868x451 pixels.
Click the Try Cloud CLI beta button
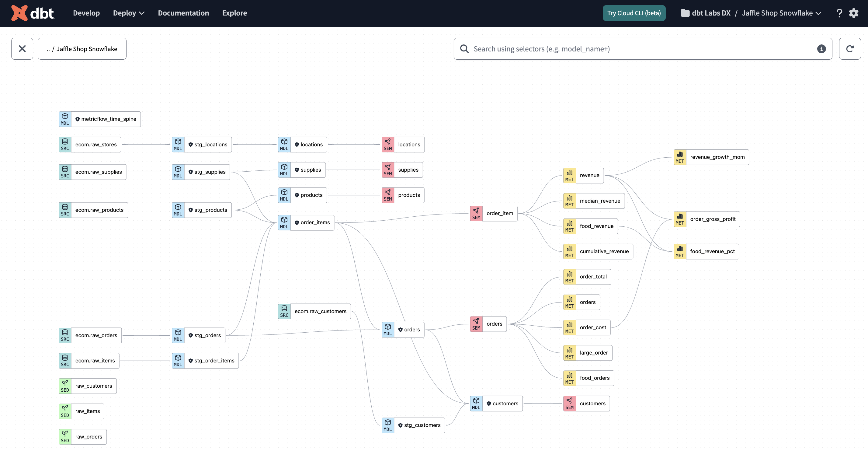coord(634,13)
